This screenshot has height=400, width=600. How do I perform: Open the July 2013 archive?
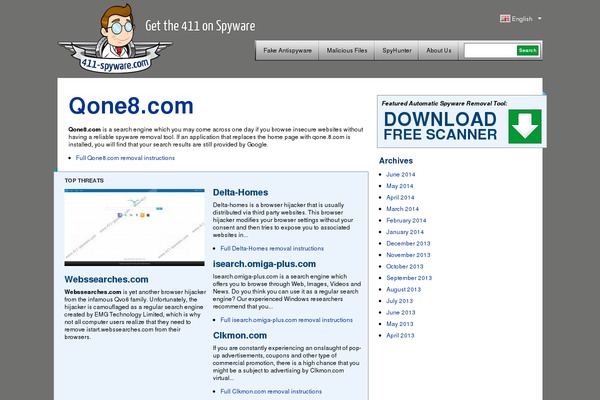pos(399,301)
